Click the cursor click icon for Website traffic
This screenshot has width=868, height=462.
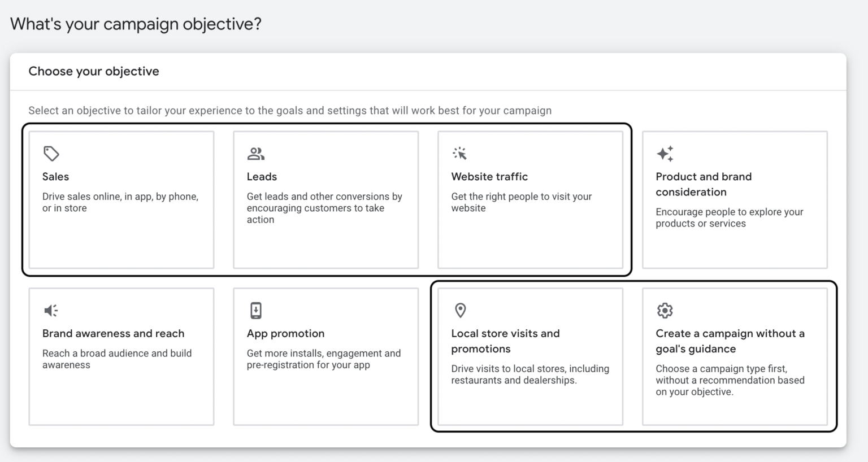[x=460, y=154]
